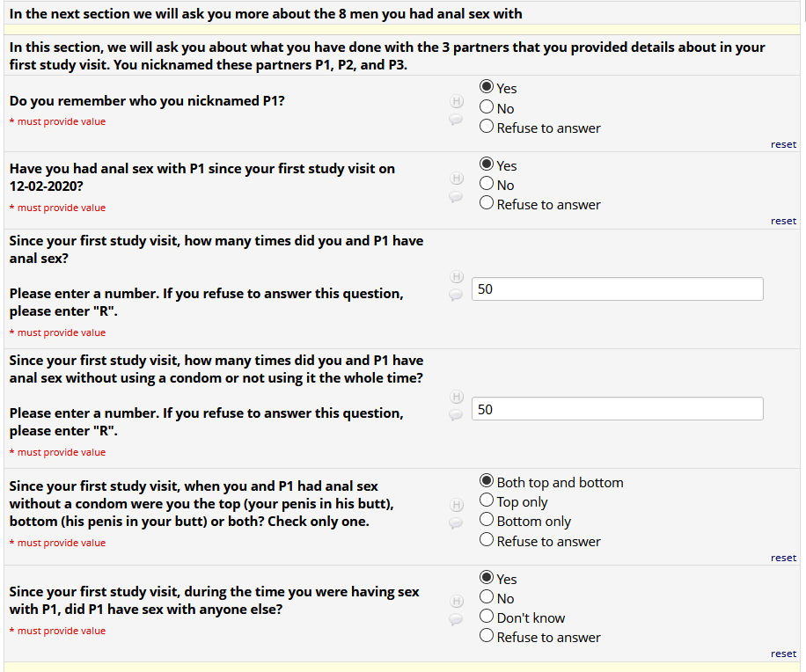This screenshot has height=672, width=806.
Task: Select 'No' for remembering P1 nickname
Action: point(487,108)
